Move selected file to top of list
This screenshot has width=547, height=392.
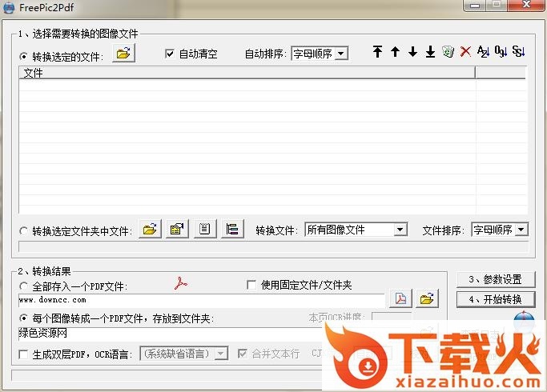pos(377,51)
